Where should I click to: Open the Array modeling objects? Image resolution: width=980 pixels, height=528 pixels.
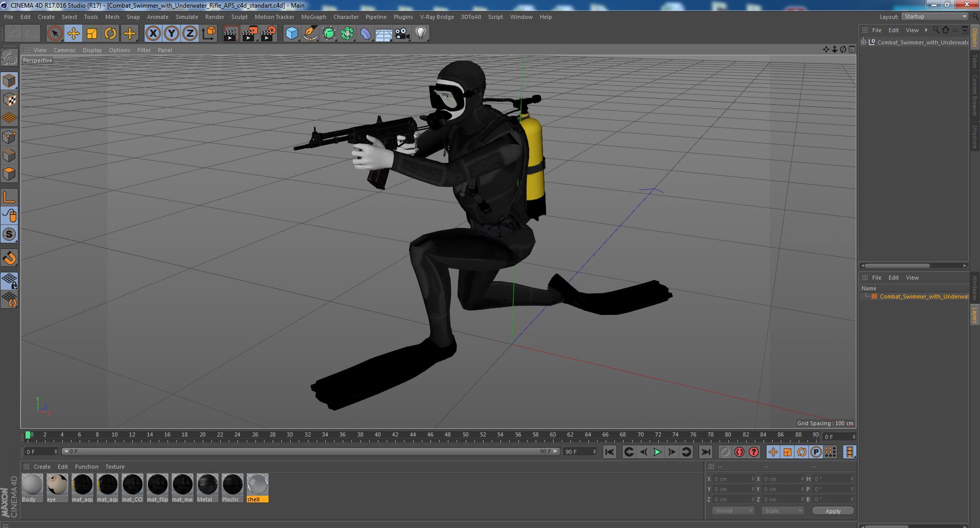click(x=347, y=34)
